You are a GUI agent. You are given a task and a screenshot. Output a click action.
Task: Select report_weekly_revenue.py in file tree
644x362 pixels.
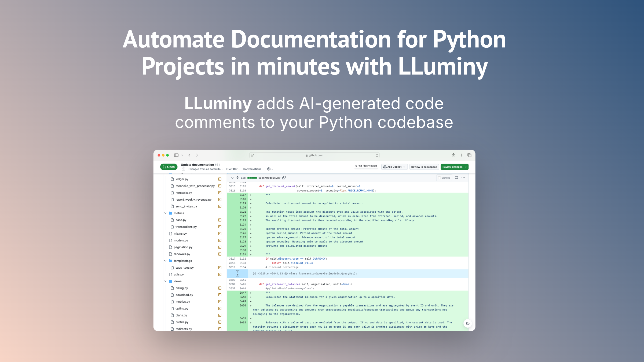pos(193,200)
